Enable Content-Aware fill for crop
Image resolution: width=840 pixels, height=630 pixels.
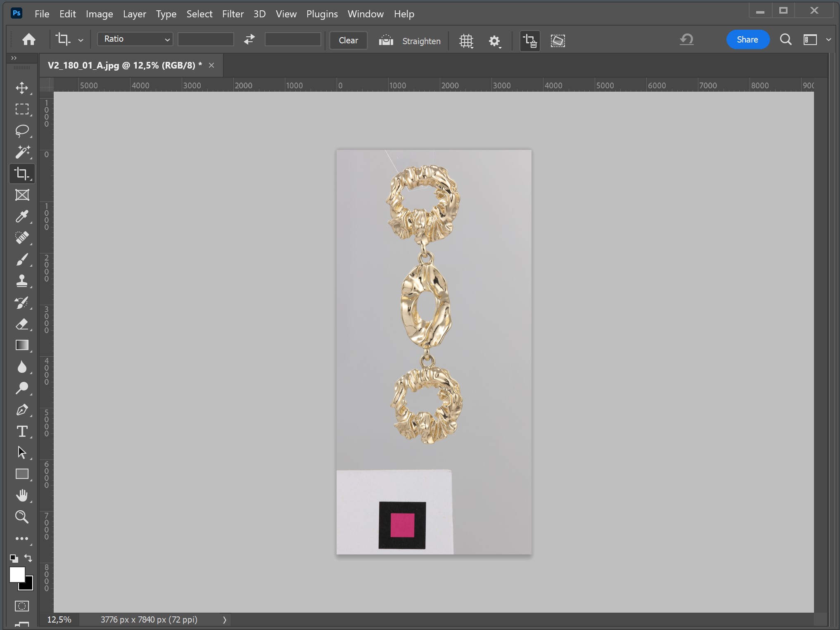(558, 41)
